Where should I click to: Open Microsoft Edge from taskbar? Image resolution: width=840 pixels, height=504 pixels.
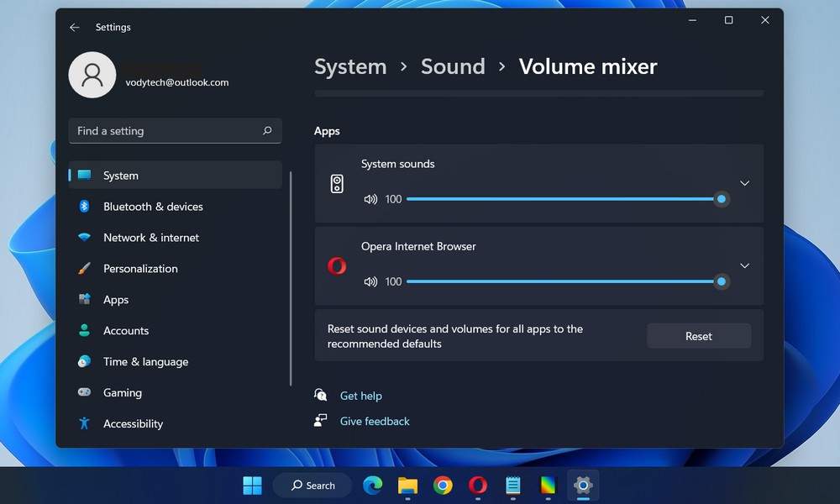373,486
